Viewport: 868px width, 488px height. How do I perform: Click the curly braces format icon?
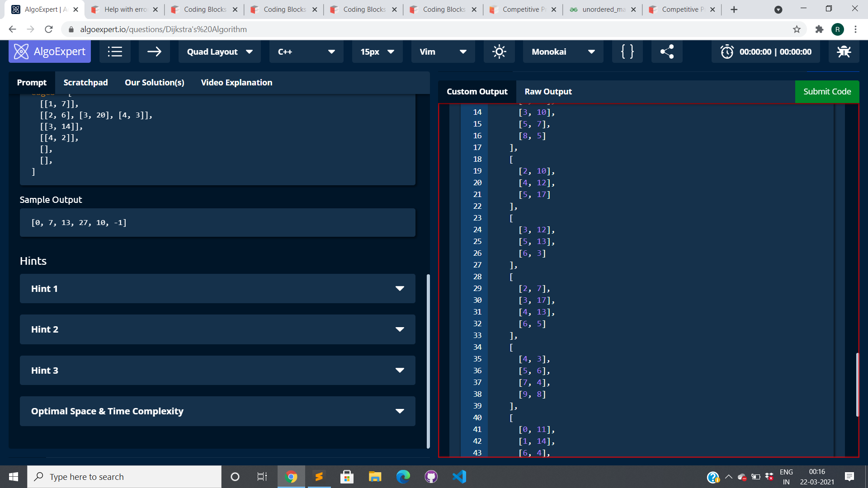627,52
